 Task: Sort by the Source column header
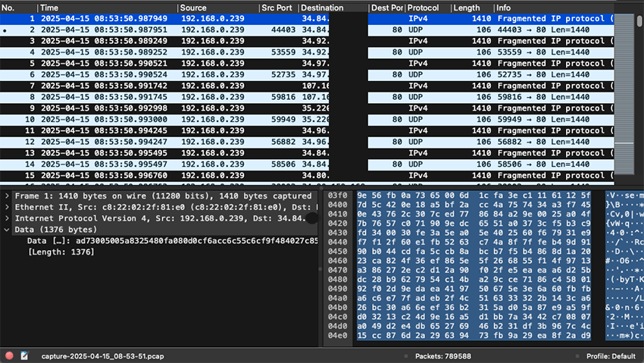click(x=218, y=8)
